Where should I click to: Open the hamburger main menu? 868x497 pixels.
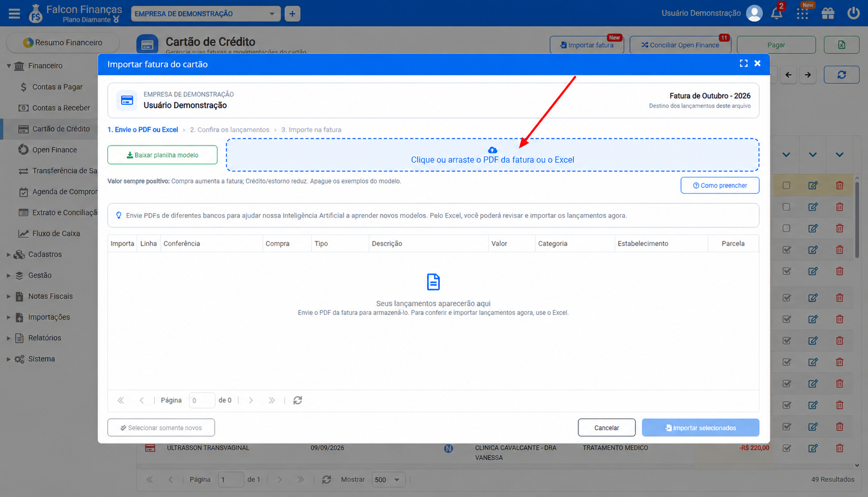14,14
